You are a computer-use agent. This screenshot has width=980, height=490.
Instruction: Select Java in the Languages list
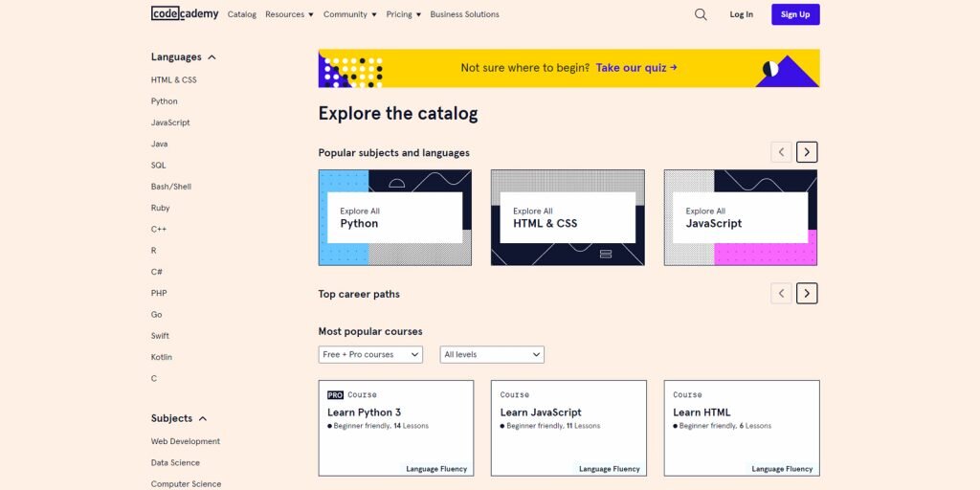(x=160, y=144)
